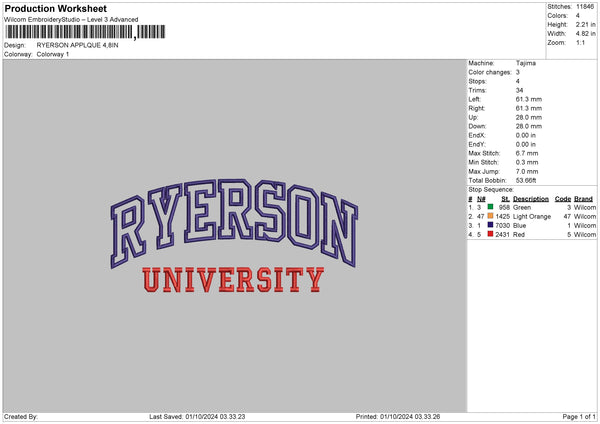The image size is (600, 424).
Task: Click the 'Page 1 of 1' footer text
Action: coord(579,417)
